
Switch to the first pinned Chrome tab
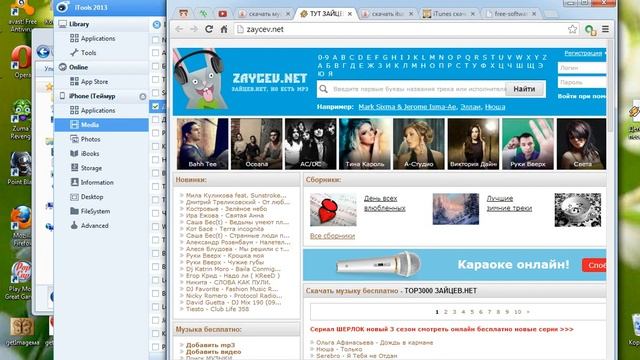coord(183,13)
